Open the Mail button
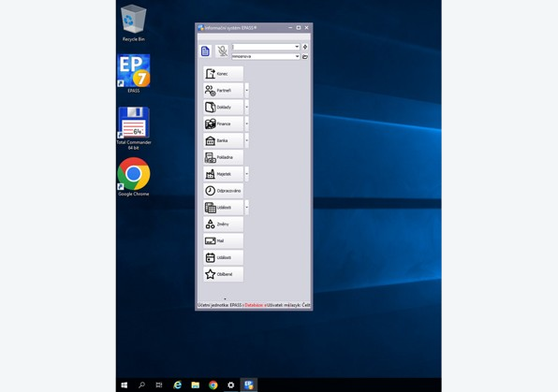 pyautogui.click(x=223, y=240)
